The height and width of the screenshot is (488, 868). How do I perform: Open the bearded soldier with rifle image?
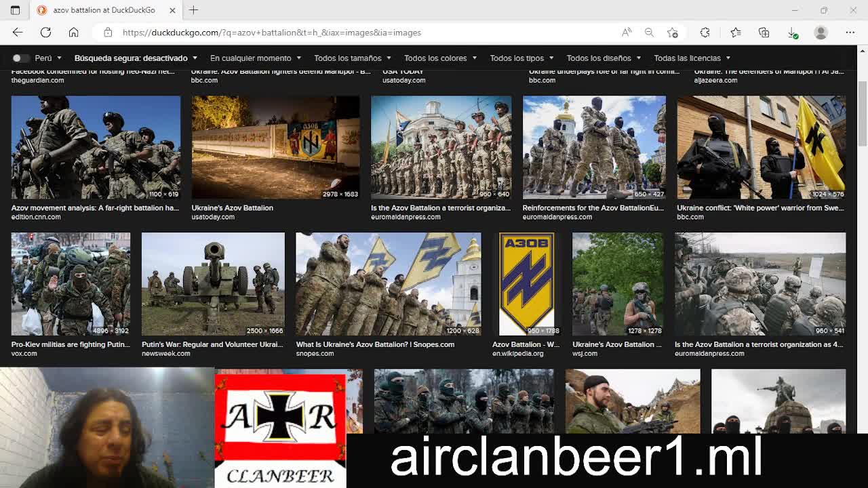point(633,401)
